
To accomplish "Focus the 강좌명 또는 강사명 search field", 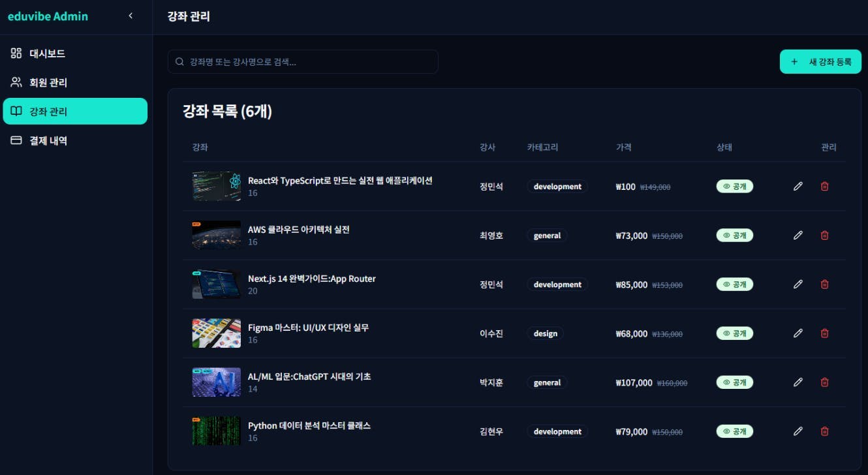I will pos(303,62).
